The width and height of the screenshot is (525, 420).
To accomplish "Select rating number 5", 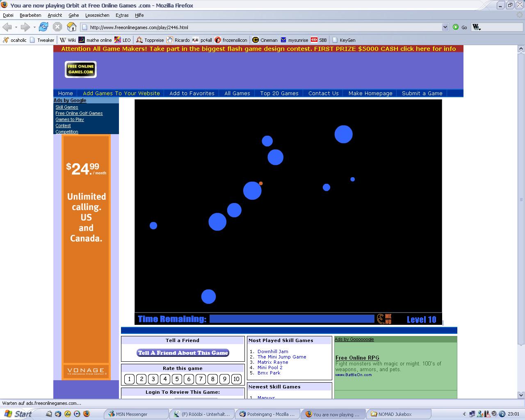I will tap(177, 379).
